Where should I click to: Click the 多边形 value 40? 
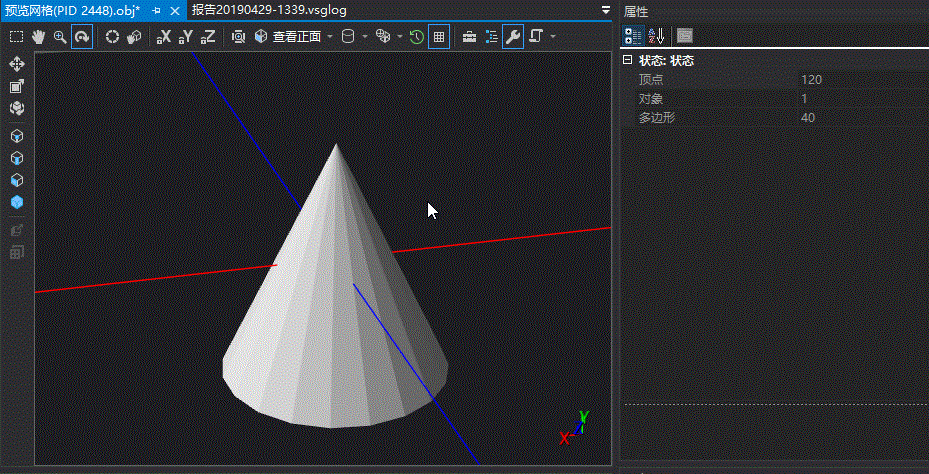click(x=808, y=117)
